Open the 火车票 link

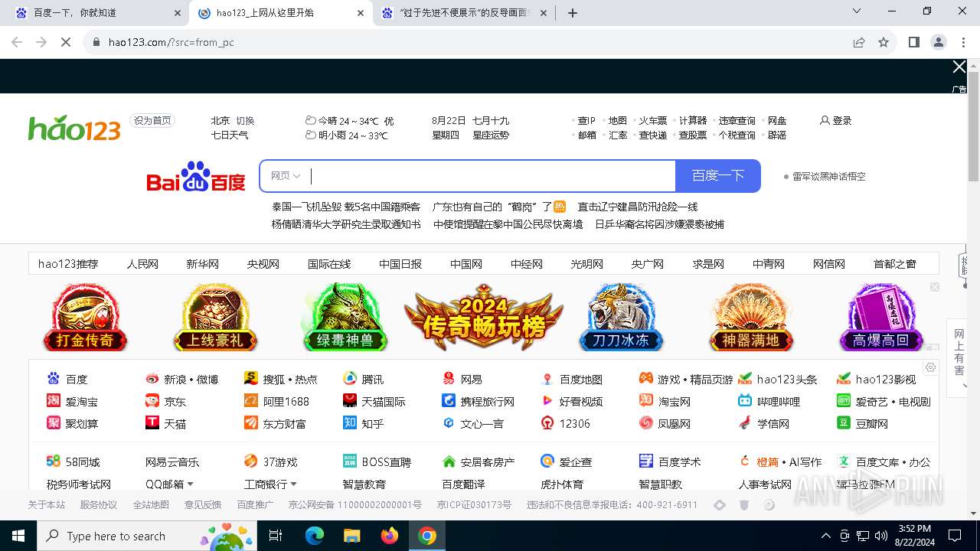coord(653,121)
